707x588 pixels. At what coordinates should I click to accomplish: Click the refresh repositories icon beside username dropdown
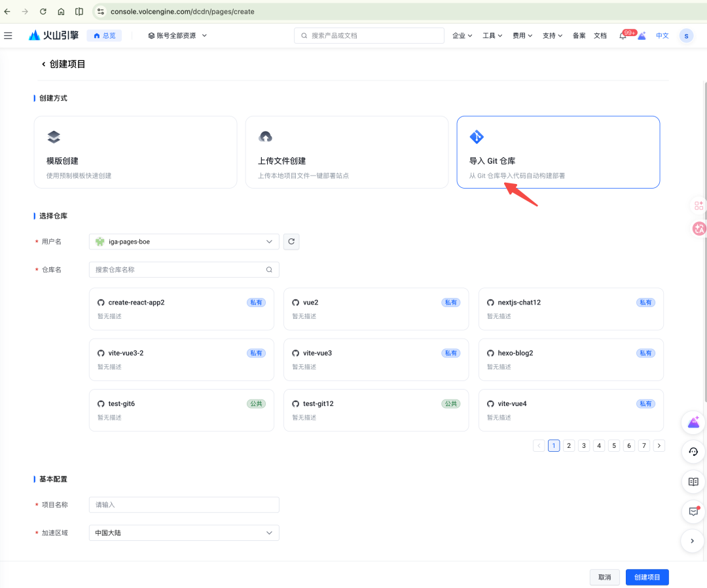[x=291, y=241]
